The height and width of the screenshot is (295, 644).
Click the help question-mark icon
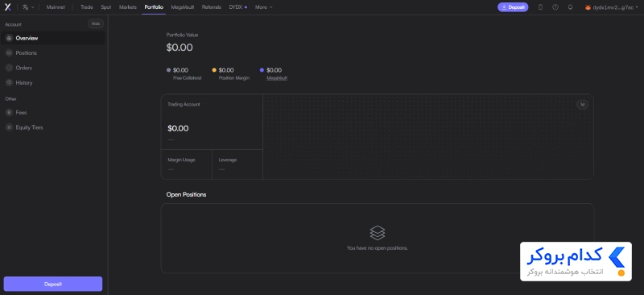pos(555,7)
